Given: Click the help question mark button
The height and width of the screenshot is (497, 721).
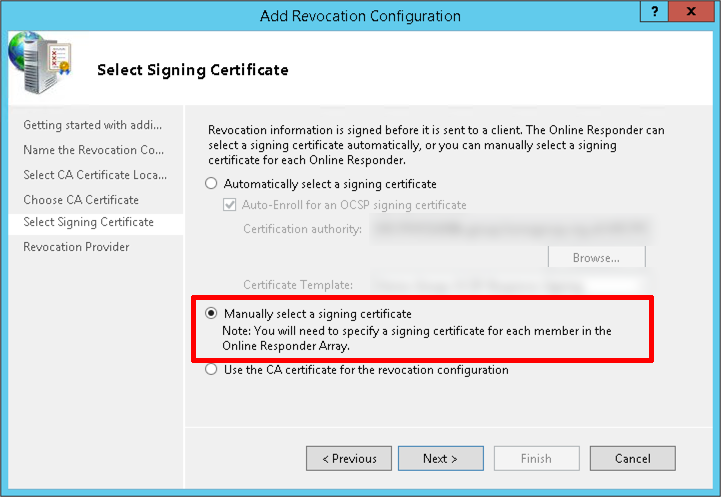Looking at the screenshot, I should pos(654,11).
